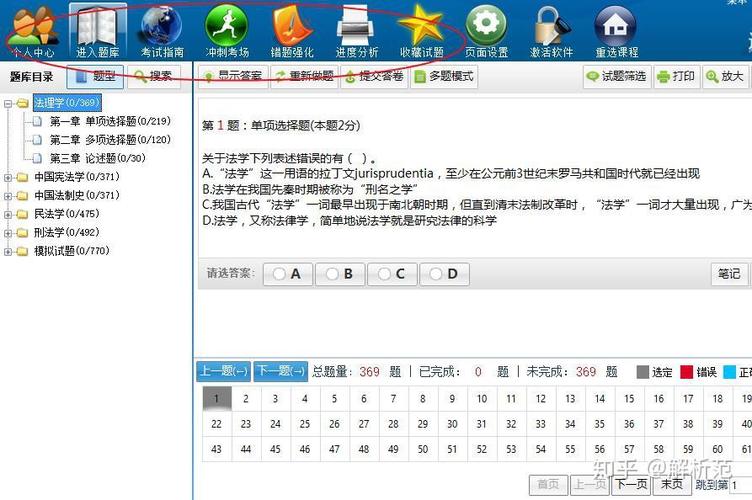Select 民法学(0/475) folder
The height and width of the screenshot is (500, 752).
pyautogui.click(x=67, y=214)
